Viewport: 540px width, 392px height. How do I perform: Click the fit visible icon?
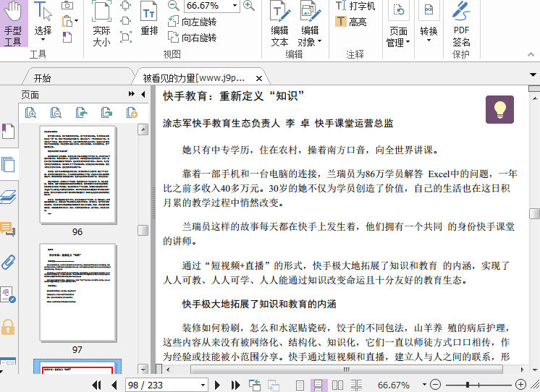tap(126, 37)
